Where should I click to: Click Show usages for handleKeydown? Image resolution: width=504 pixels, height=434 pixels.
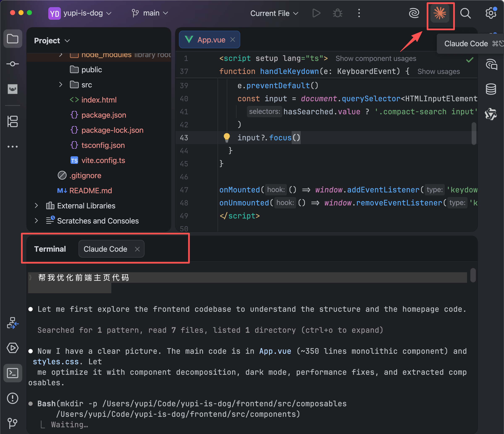point(438,71)
